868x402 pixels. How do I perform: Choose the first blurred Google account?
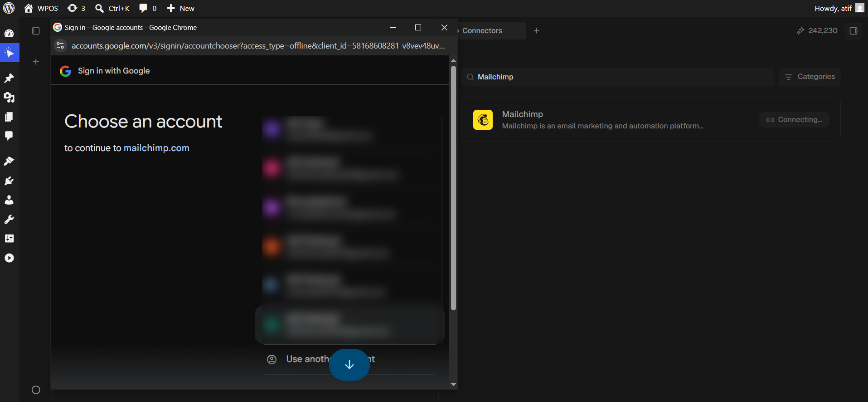pyautogui.click(x=349, y=129)
